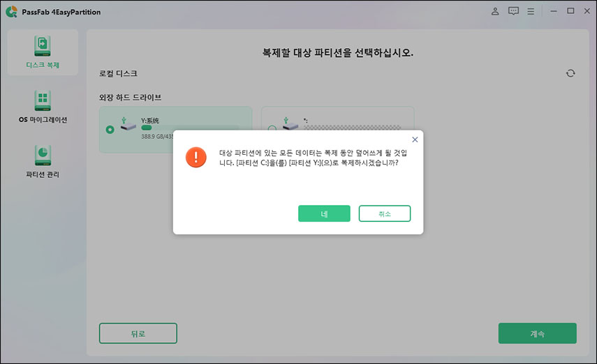Open the feedback message icon
597x364 pixels.
(513, 11)
